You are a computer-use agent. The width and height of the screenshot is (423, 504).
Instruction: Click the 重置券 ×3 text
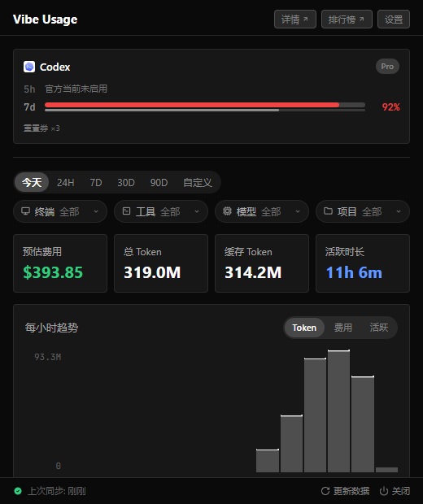tap(41, 128)
